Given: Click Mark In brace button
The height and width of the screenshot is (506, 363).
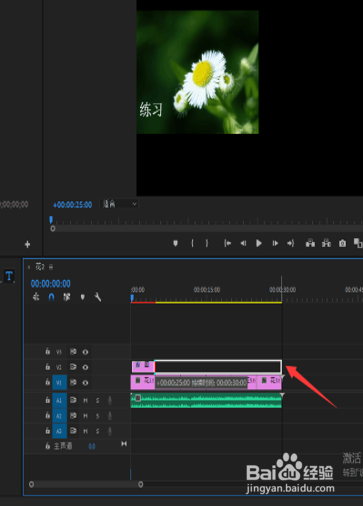Looking at the screenshot, I should pos(192,243).
